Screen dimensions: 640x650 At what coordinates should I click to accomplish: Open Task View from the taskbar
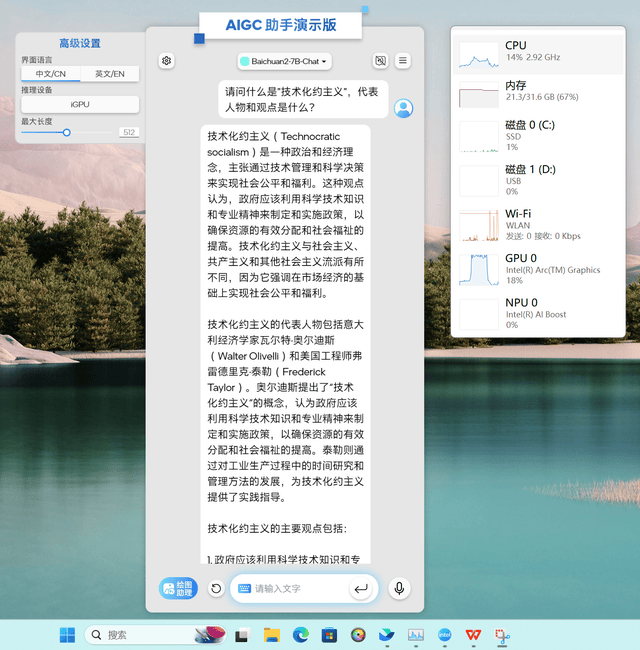coord(243,635)
